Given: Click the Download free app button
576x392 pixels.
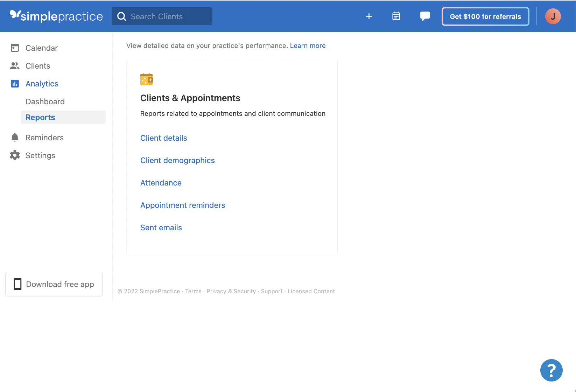Looking at the screenshot, I should (54, 284).
